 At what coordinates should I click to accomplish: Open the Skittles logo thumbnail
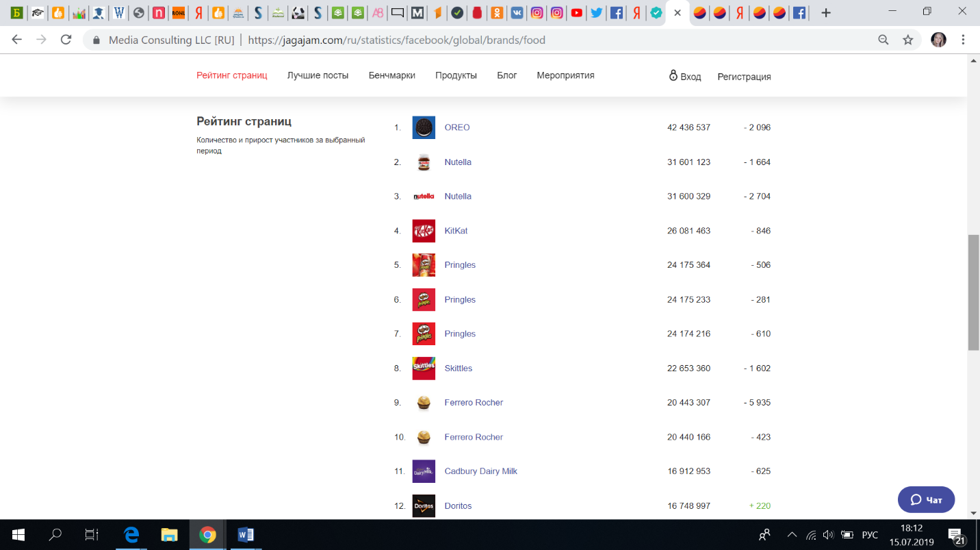click(424, 368)
